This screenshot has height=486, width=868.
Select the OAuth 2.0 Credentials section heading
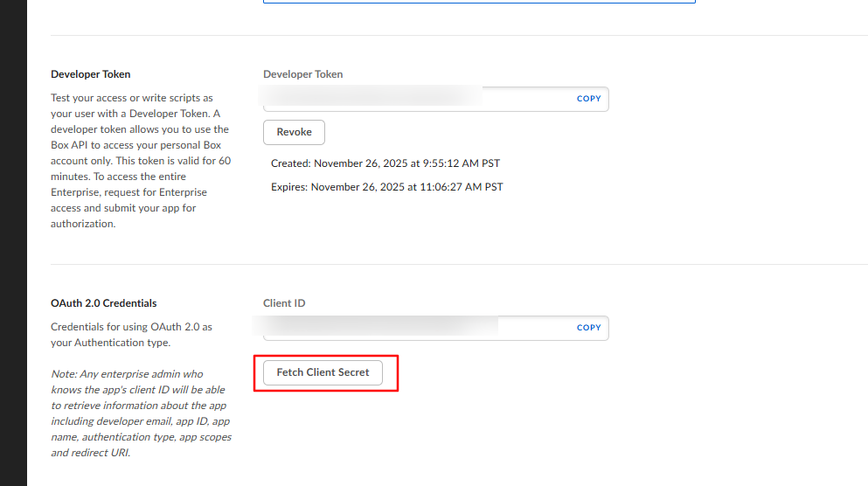click(104, 303)
